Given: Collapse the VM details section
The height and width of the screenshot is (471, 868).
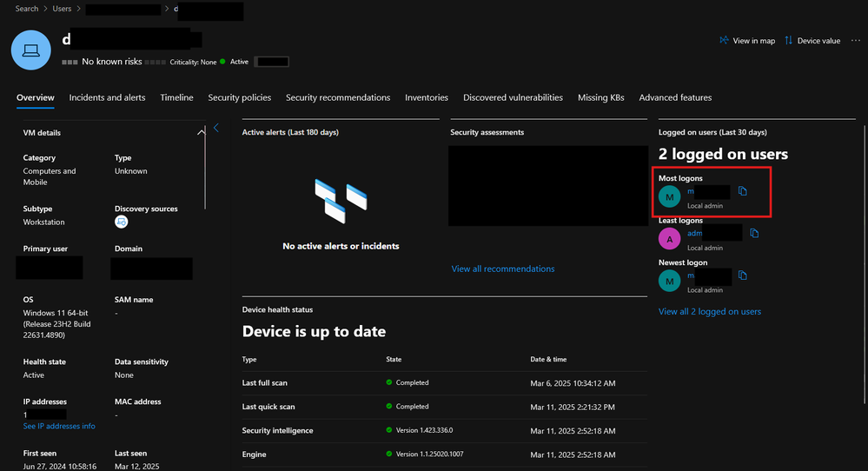Looking at the screenshot, I should pyautogui.click(x=201, y=132).
